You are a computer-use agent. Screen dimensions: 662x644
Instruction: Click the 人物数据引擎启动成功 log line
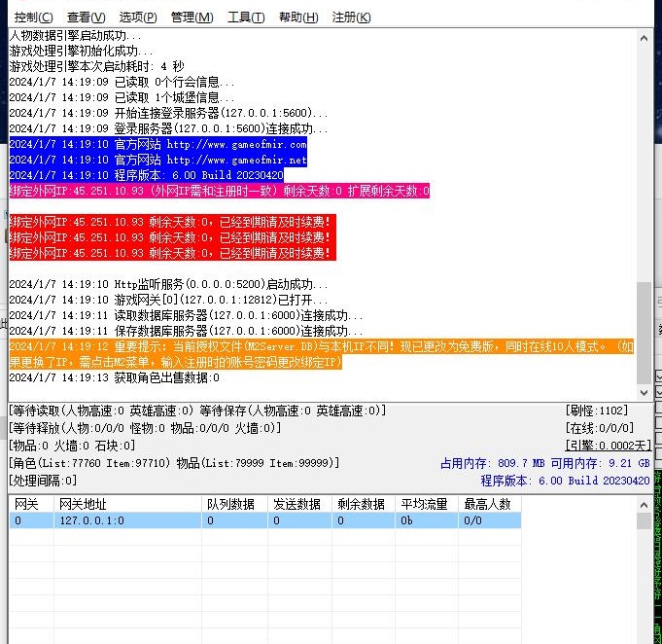75,35
